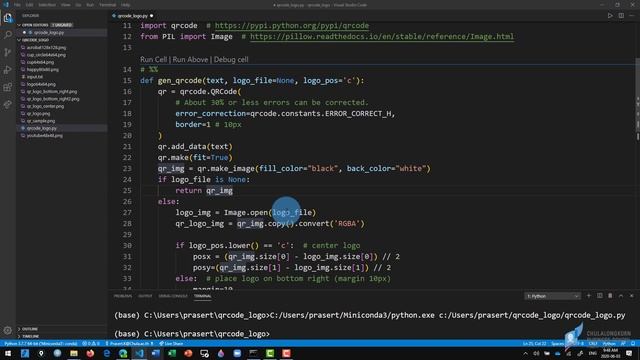
Task: Open qr_sample.png in the file tree
Action: (x=41, y=121)
